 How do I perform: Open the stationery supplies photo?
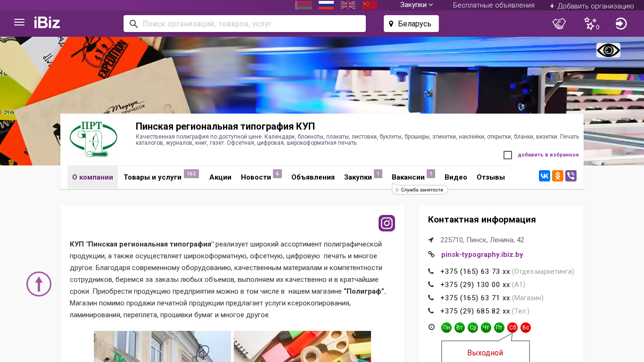[302, 346]
